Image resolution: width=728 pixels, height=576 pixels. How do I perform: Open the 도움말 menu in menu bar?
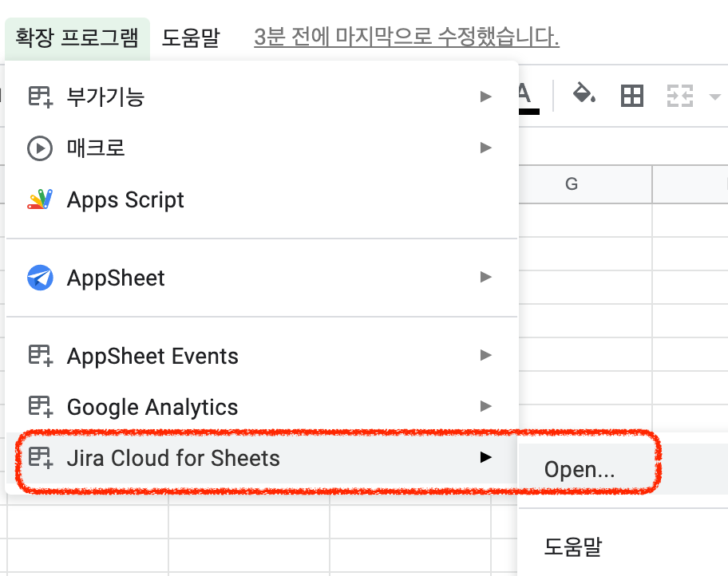[190, 37]
